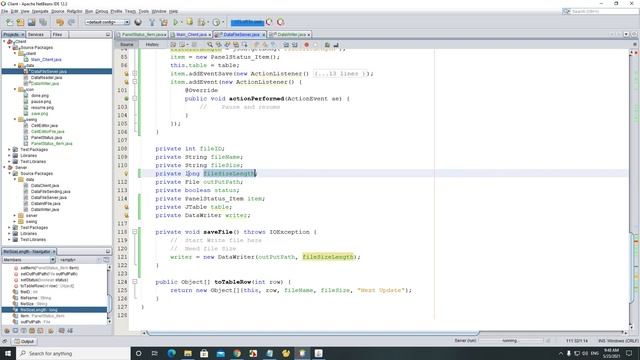
Task: Click the garbage collection icon beside memory bar
Action: coord(269,22)
